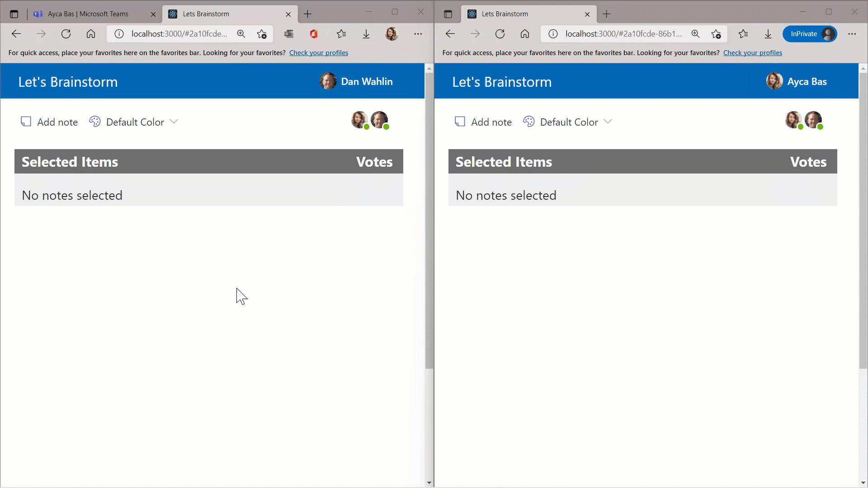The image size is (868, 488).
Task: Open downloads in left browser toolbar
Action: (366, 34)
